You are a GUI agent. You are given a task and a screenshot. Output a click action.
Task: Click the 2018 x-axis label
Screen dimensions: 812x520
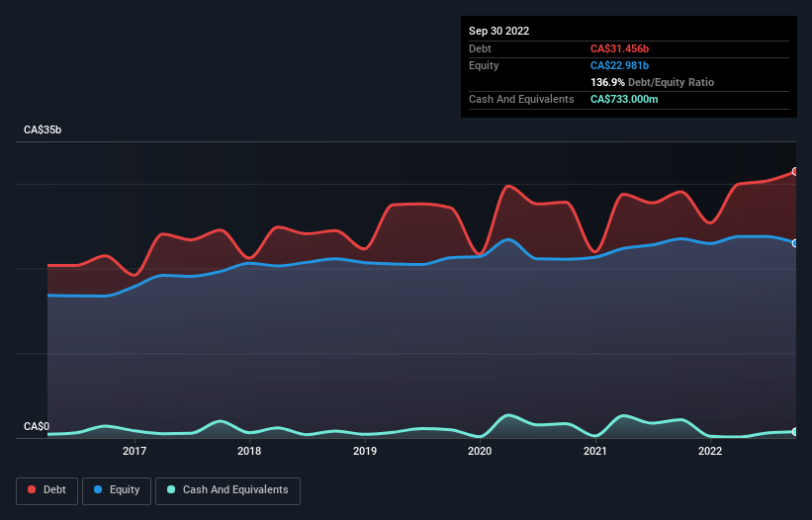click(x=249, y=451)
